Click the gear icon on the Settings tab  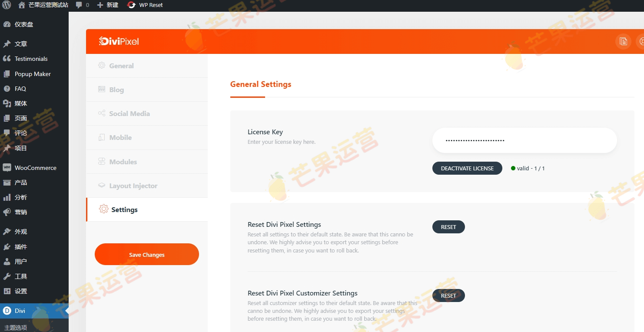[x=103, y=209]
